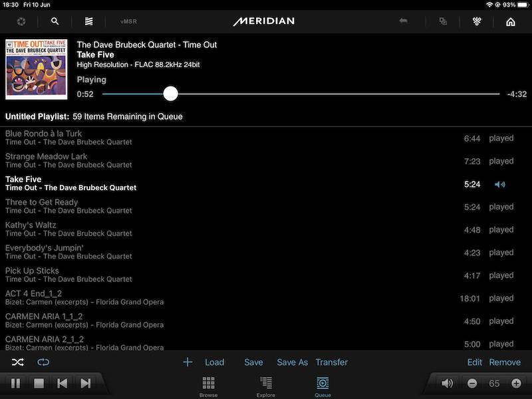Load a saved playlist
532x399 pixels.
pos(214,362)
